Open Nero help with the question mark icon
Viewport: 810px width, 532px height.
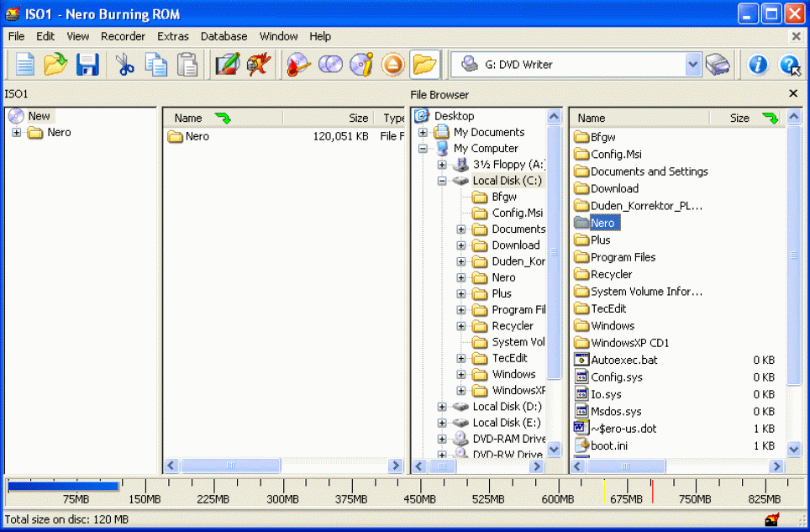790,64
